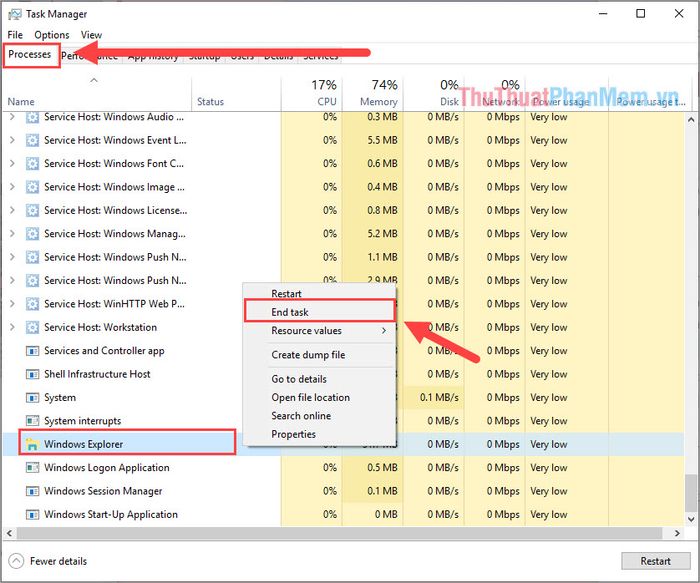Viewport: 700px width, 583px height.
Task: Select Open file location menu entry
Action: coord(319,397)
